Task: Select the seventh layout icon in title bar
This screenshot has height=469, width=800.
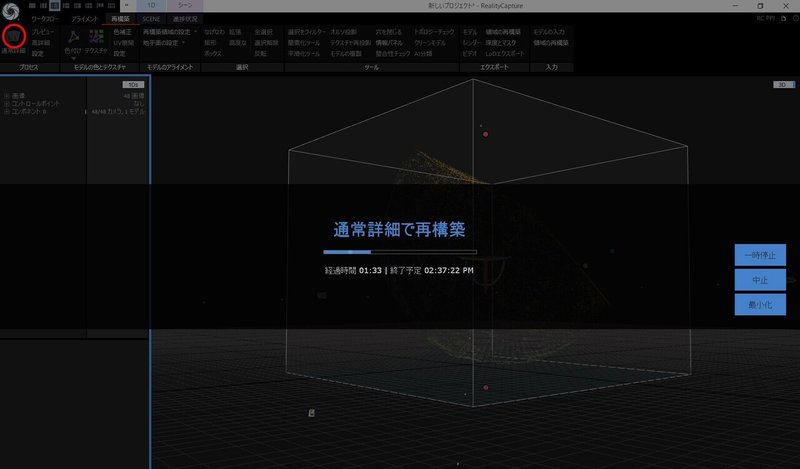Action: coord(100,6)
